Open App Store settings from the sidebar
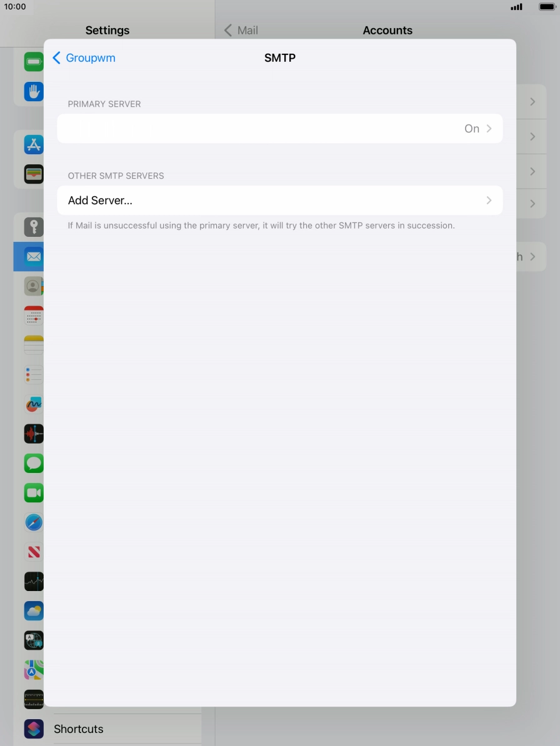 [33, 144]
